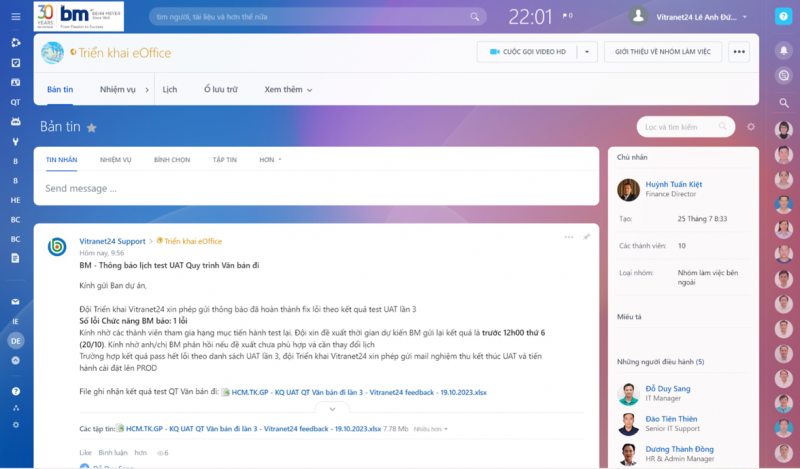Screen dimensions: 800x469
Task: Select the Bình chọn tab
Action: pos(172,160)
